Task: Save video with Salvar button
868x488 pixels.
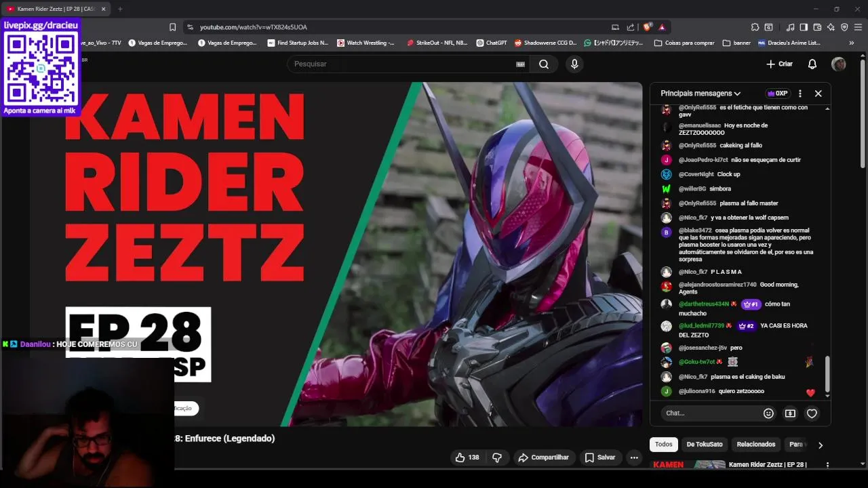Action: (x=600, y=457)
